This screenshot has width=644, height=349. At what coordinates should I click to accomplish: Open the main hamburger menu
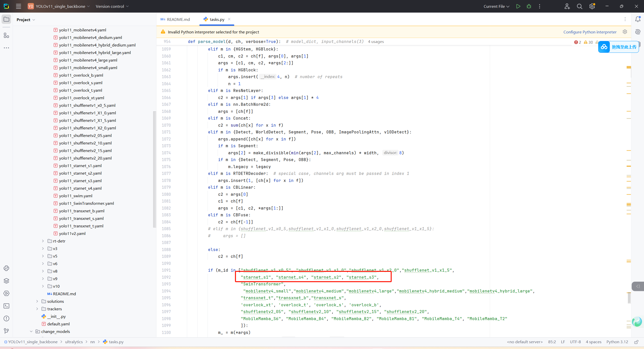coord(18,6)
